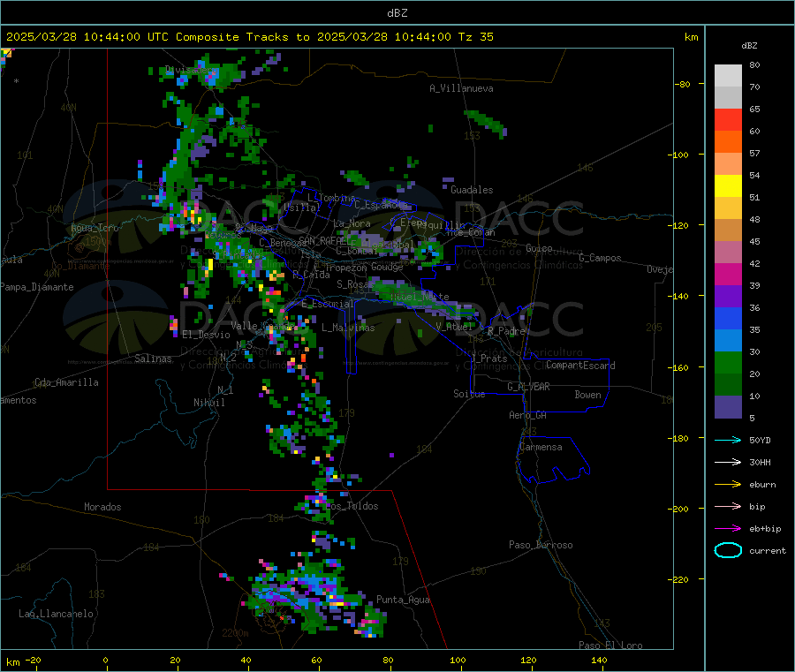Select the magenta 39-42 dBZ color band

[728, 274]
